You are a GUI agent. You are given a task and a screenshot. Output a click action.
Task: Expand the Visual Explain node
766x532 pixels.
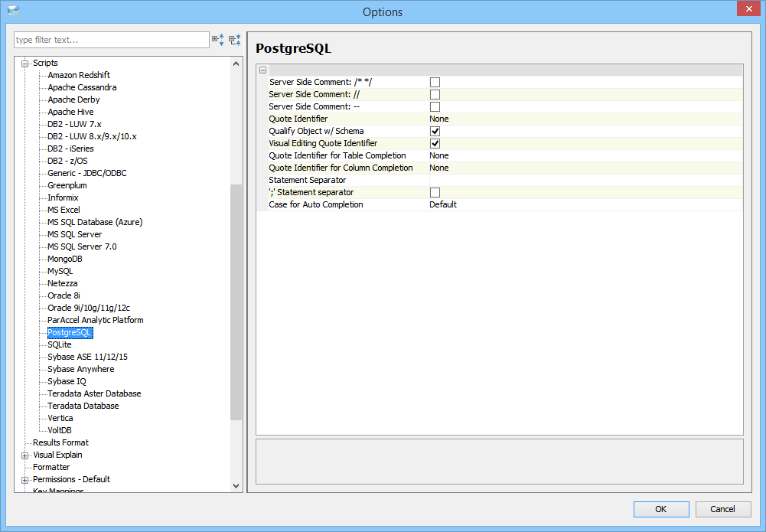tap(25, 455)
